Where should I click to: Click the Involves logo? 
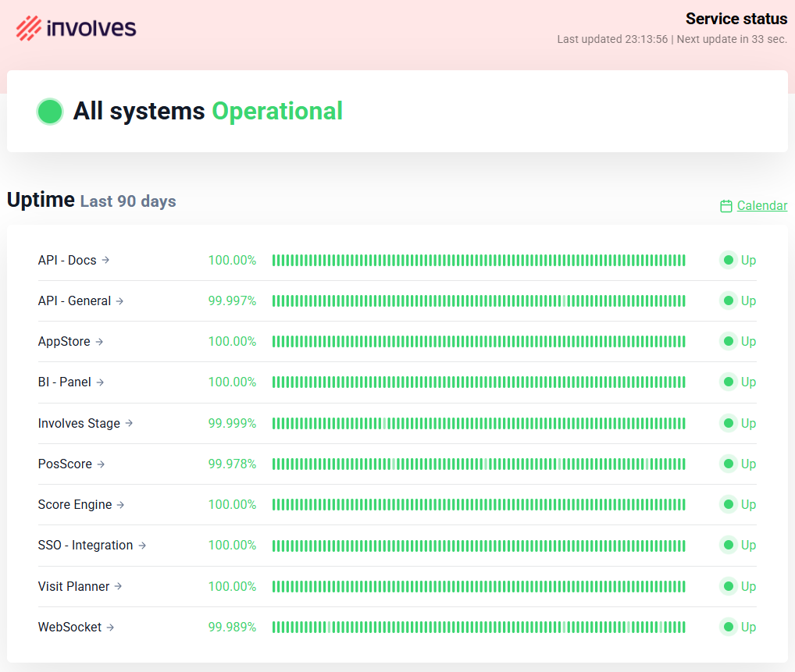click(x=75, y=27)
